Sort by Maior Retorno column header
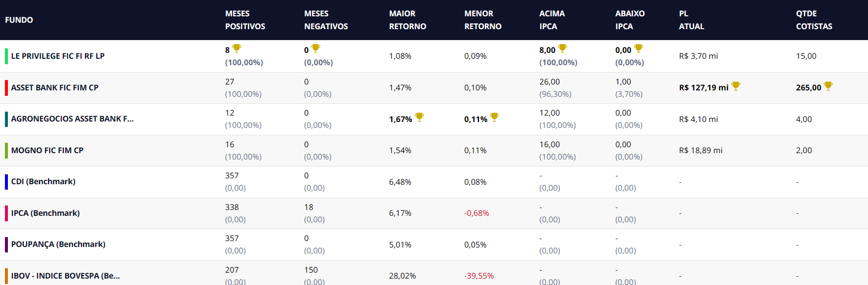The image size is (868, 285). [x=407, y=20]
